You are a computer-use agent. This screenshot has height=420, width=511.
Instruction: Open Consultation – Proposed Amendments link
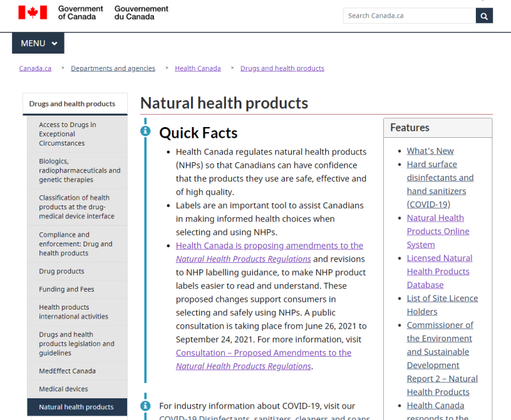tap(263, 359)
